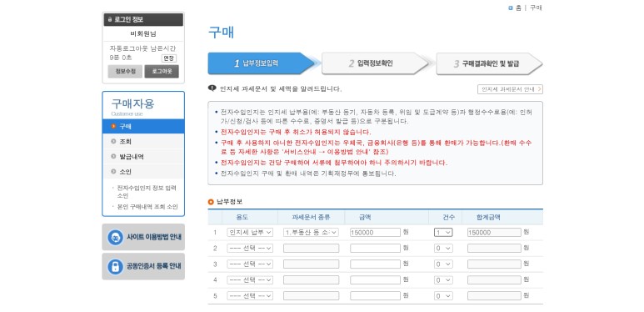This screenshot has height=312, width=644.
Task: Click the 로그아웃 button
Action: (162, 71)
